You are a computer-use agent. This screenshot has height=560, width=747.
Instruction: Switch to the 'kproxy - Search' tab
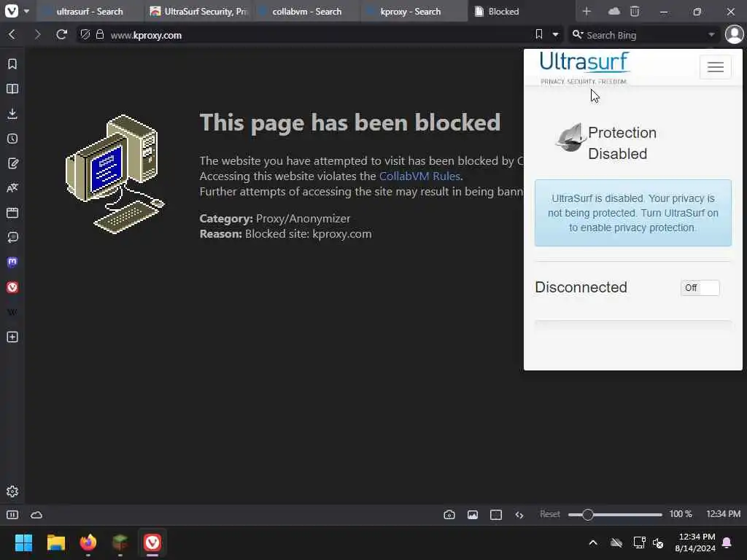click(414, 11)
